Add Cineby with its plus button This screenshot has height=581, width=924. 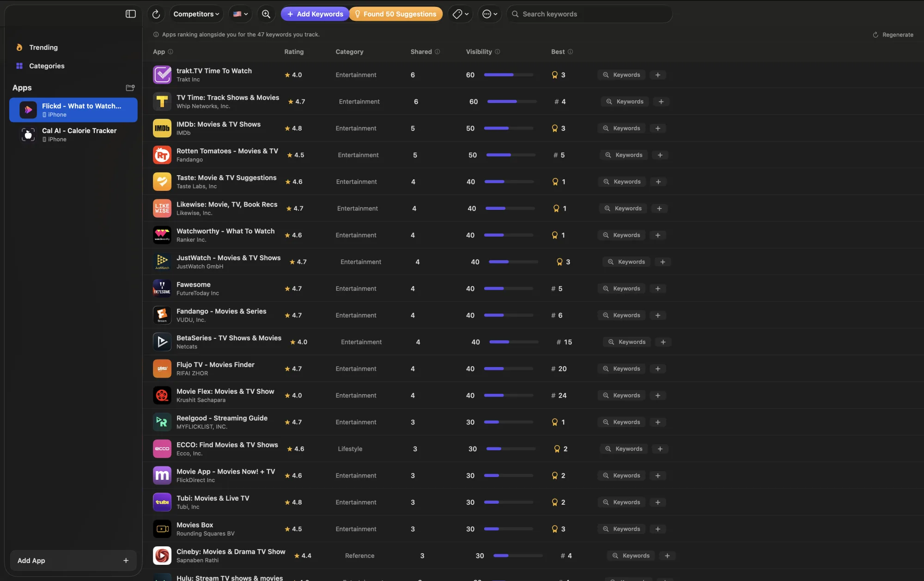point(667,556)
